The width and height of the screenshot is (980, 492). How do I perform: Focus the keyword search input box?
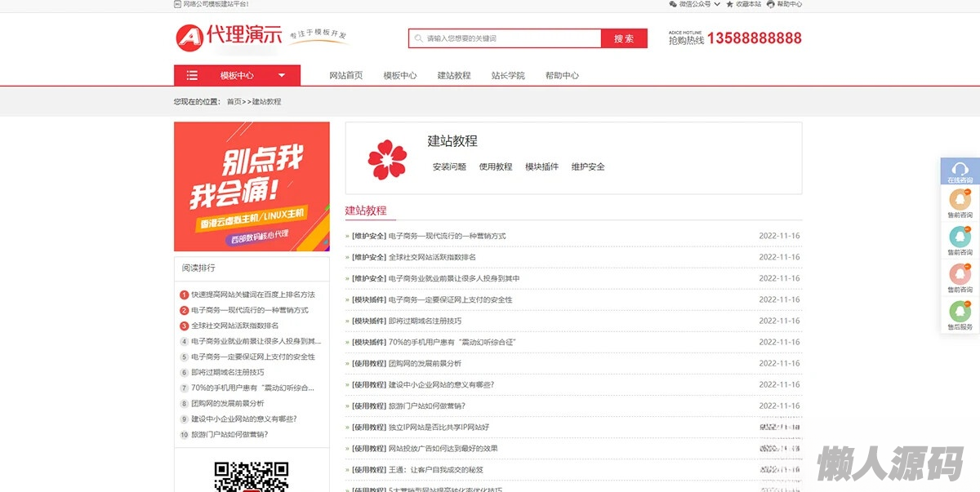pos(505,38)
